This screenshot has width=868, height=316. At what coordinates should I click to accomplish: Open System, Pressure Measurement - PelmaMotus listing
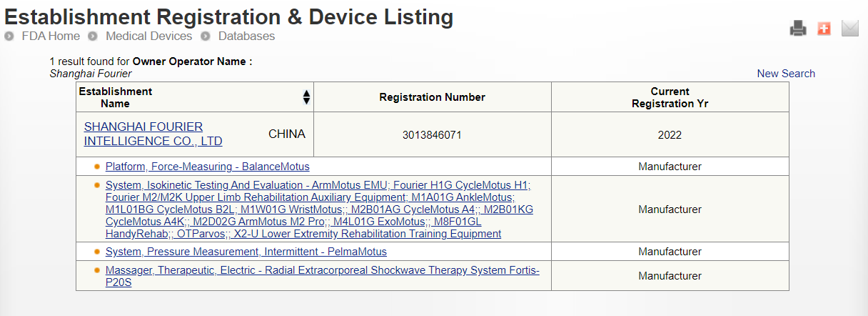(246, 252)
